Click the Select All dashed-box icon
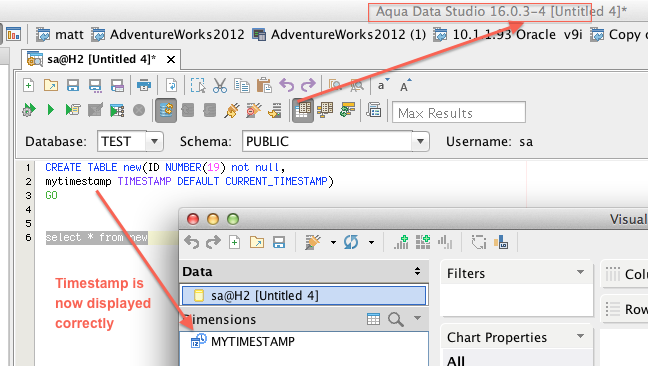The width and height of the screenshot is (648, 366). [198, 86]
